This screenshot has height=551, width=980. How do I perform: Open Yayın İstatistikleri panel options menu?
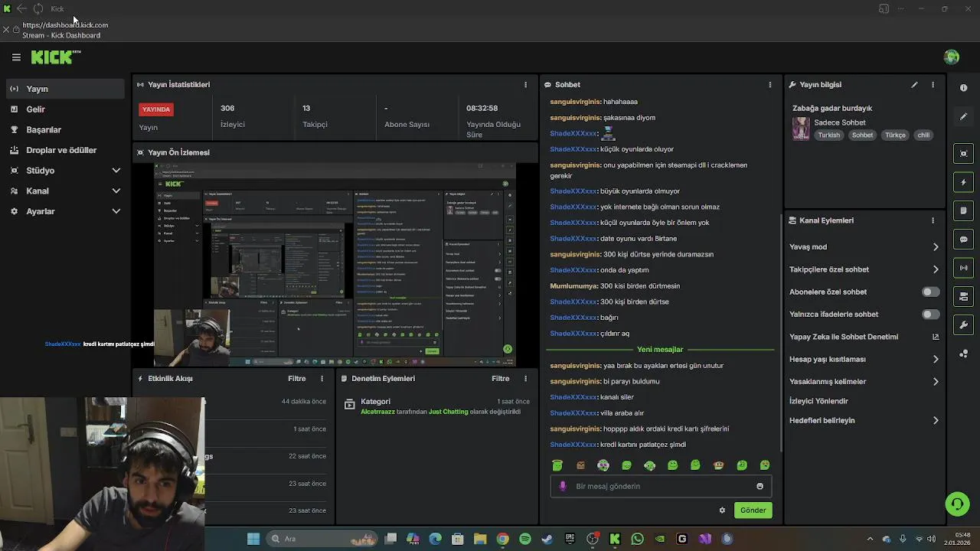[x=525, y=85]
